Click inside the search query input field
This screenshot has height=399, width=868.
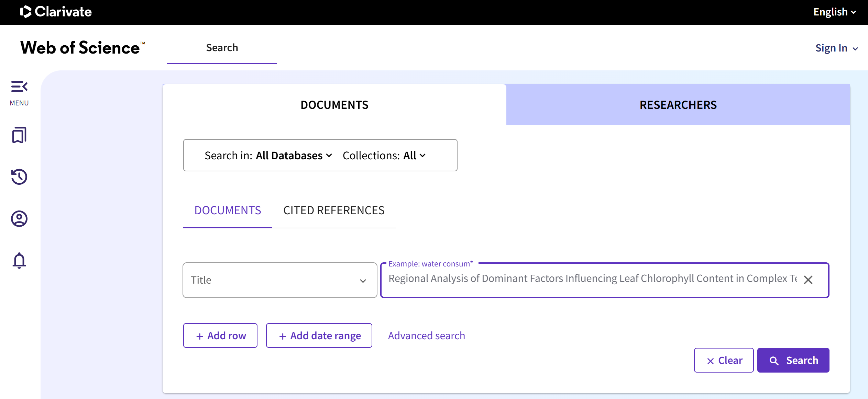(591, 279)
